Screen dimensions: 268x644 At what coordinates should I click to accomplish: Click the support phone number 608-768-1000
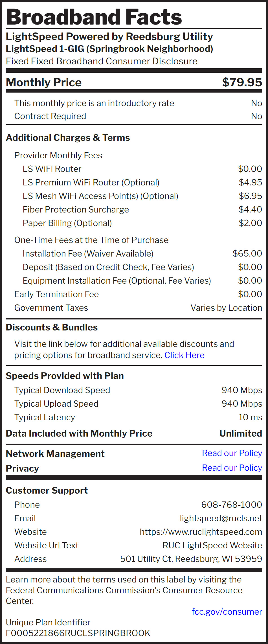[x=232, y=504]
